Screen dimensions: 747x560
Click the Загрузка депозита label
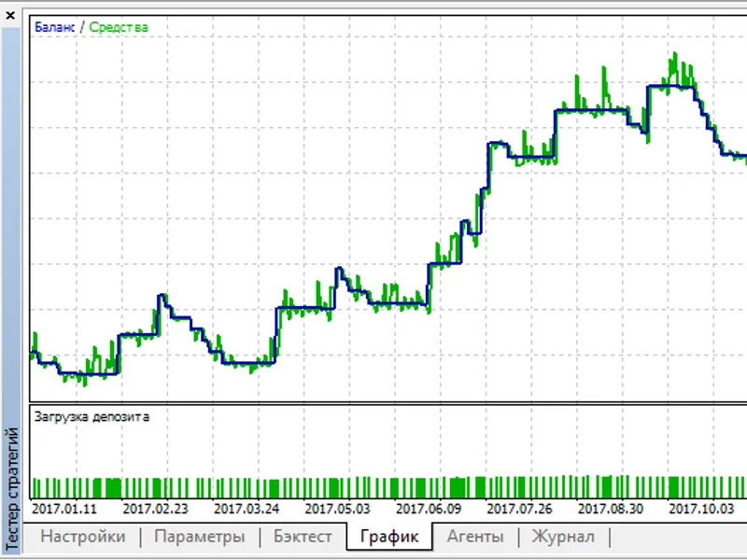point(92,416)
